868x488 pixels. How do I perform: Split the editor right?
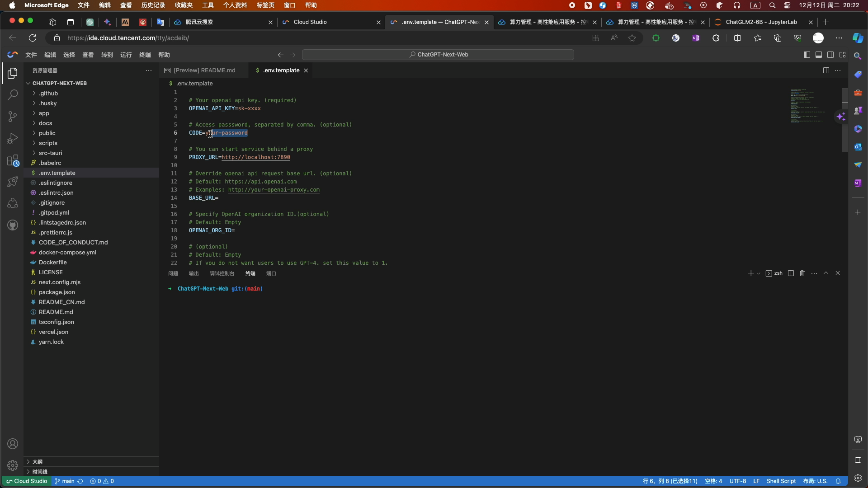point(826,70)
